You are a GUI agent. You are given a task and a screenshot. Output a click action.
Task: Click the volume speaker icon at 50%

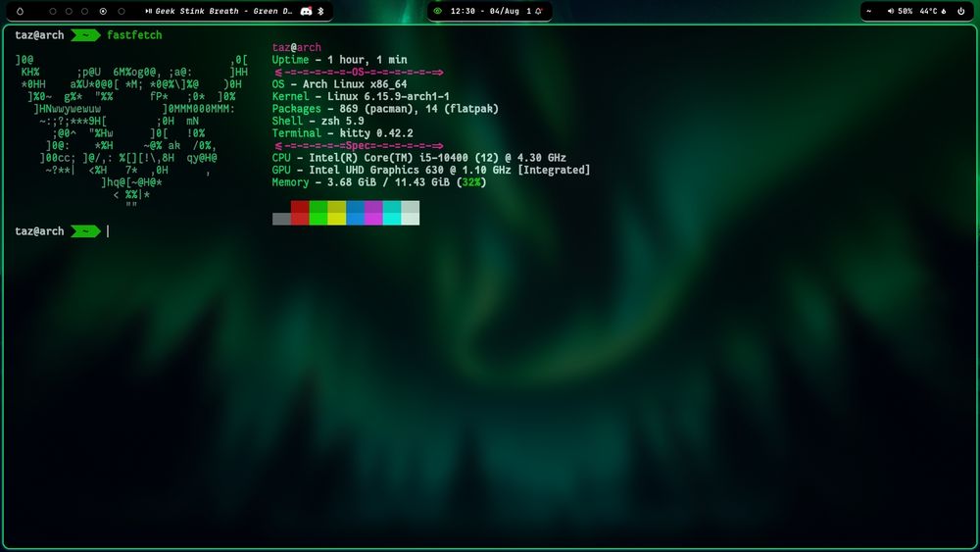point(891,11)
